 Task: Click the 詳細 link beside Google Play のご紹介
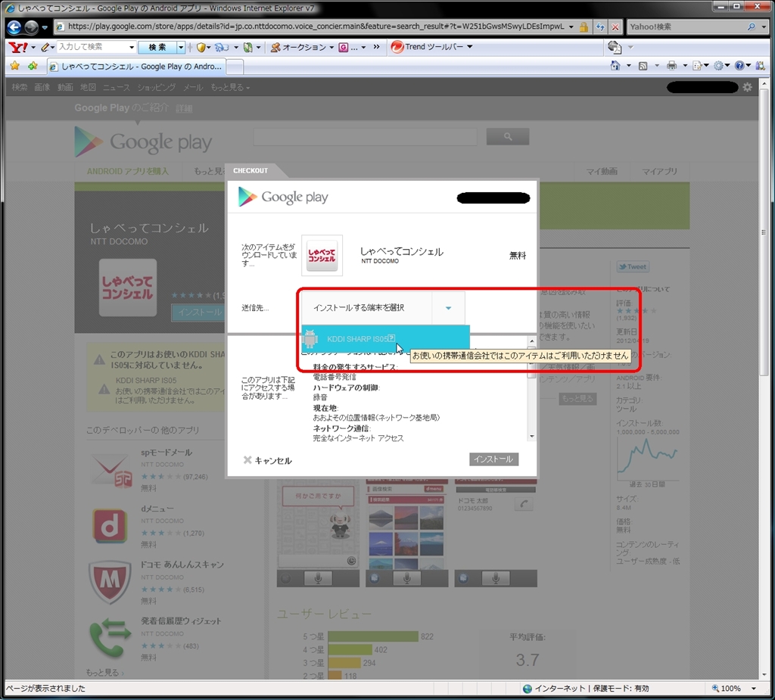(x=185, y=108)
